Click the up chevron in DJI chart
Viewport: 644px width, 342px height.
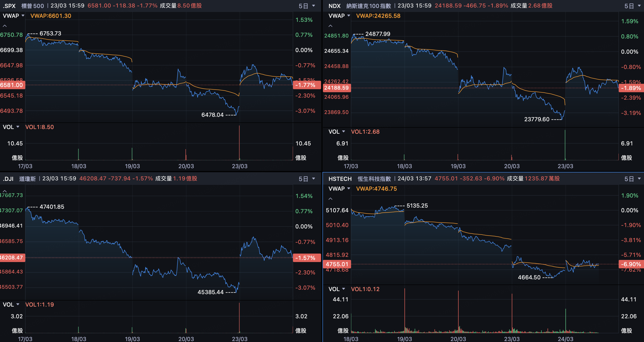point(5,191)
